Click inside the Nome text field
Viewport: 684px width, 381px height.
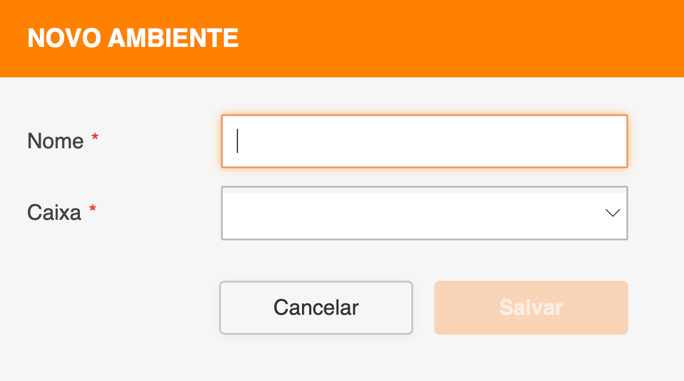point(424,141)
